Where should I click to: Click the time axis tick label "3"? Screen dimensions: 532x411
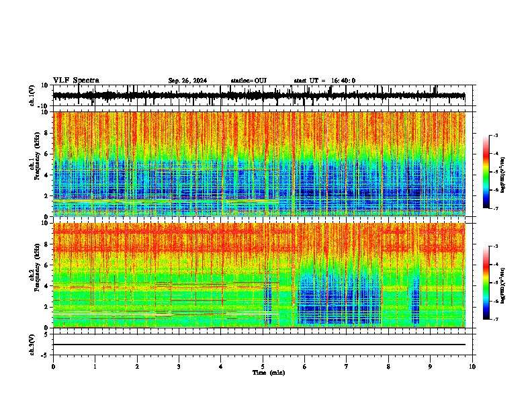click(179, 367)
